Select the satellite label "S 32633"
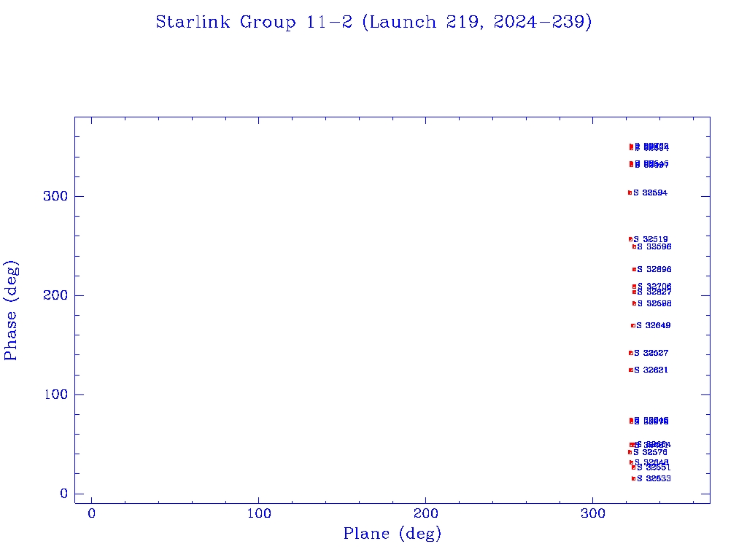 point(654,478)
